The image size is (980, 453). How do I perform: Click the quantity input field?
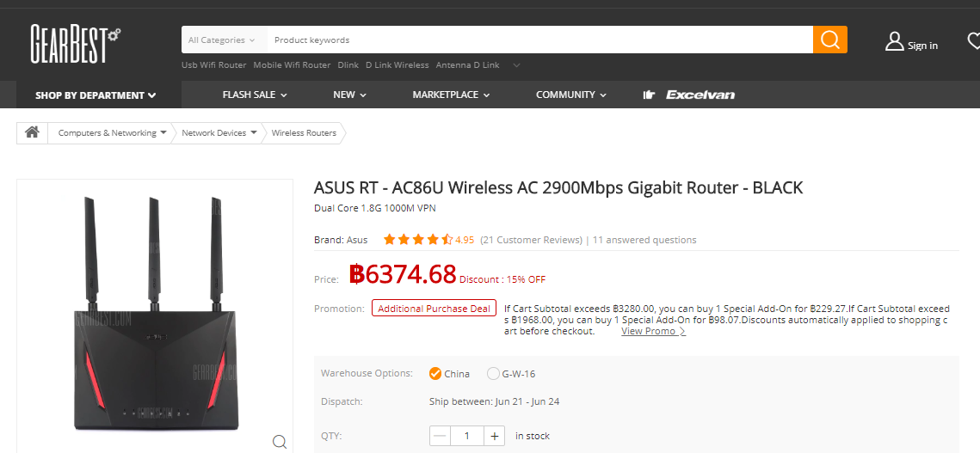pos(467,436)
